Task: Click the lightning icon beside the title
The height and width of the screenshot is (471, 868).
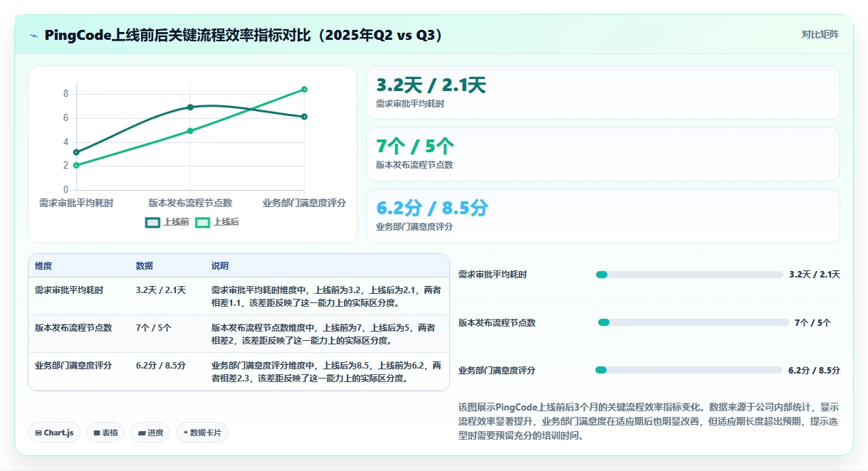Action: point(33,36)
